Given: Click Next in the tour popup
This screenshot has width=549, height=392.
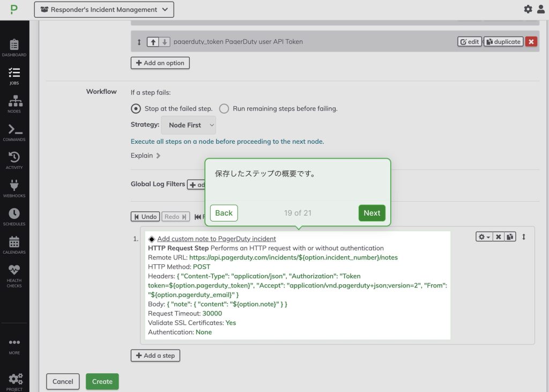Looking at the screenshot, I should pos(372,213).
